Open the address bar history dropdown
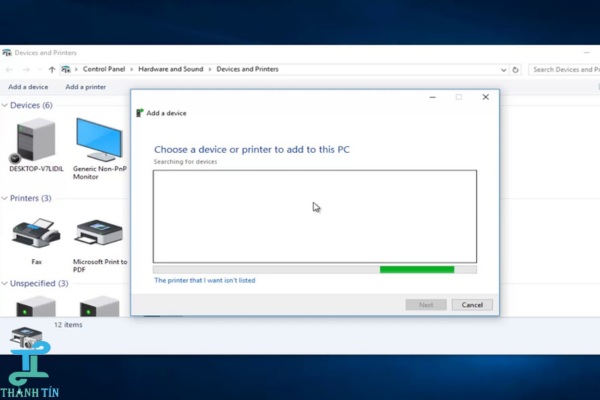 click(503, 70)
